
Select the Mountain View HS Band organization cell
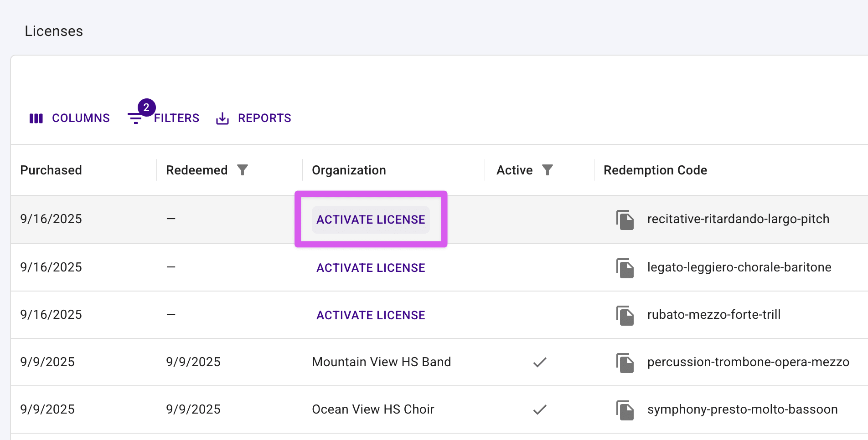[381, 362]
